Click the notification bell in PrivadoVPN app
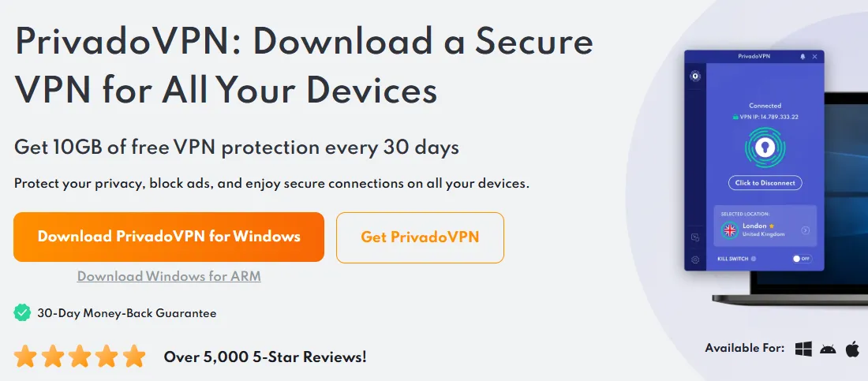 coord(803,57)
